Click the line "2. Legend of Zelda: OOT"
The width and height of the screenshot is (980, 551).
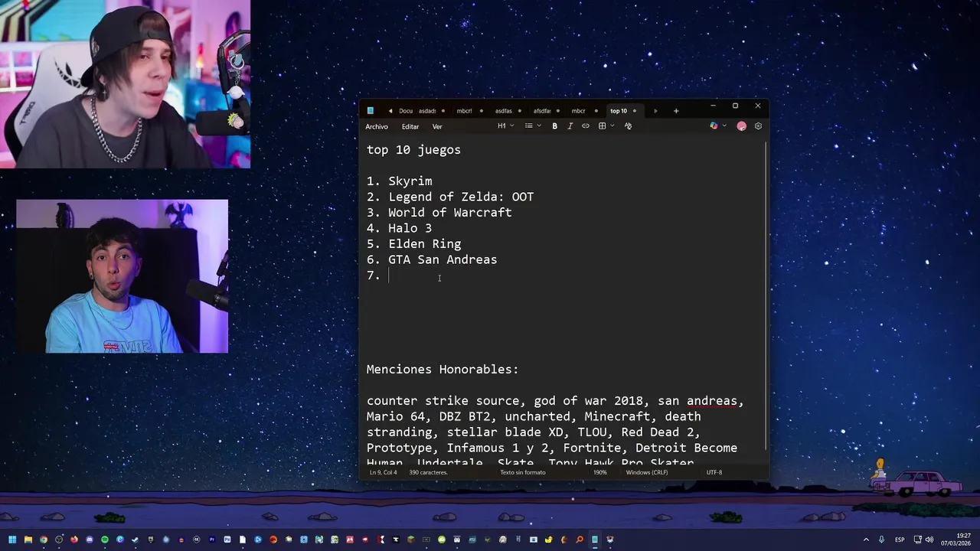point(450,197)
